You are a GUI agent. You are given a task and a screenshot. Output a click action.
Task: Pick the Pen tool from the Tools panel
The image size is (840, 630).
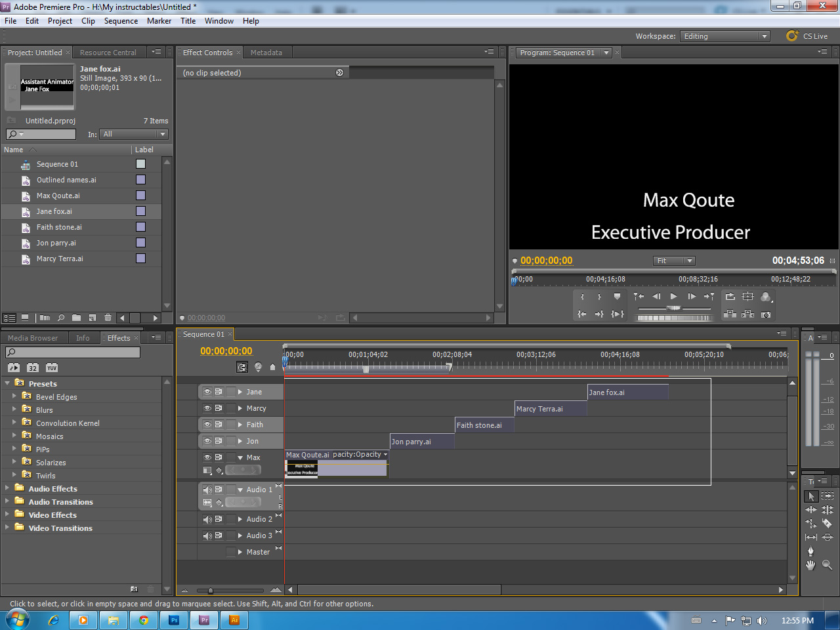pos(811,550)
